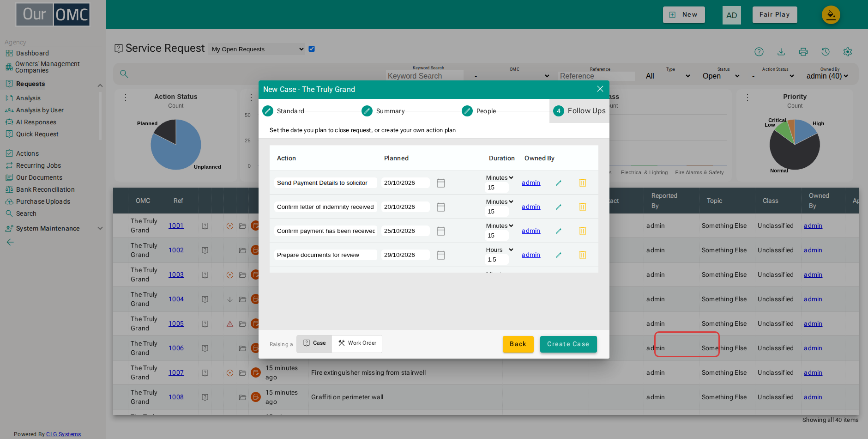Image resolution: width=868 pixels, height=439 pixels.
Task: Collapse the Requests sidebar section
Action: click(x=100, y=85)
